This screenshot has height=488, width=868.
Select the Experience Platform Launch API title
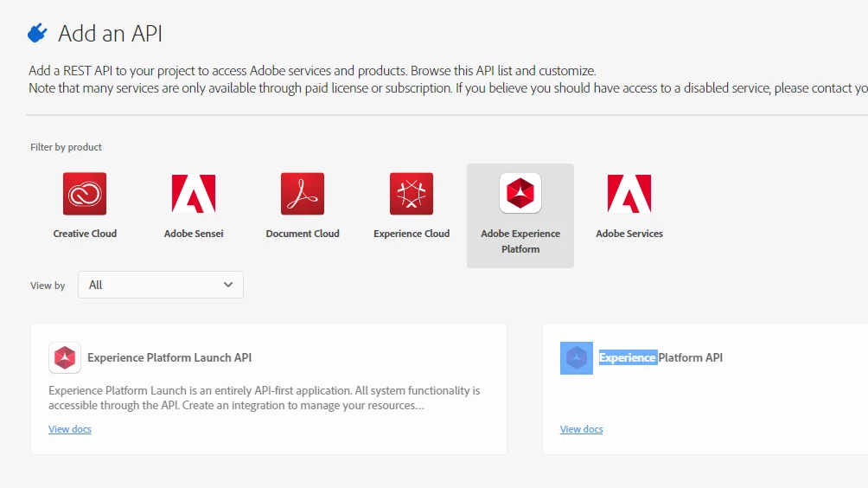click(x=169, y=358)
